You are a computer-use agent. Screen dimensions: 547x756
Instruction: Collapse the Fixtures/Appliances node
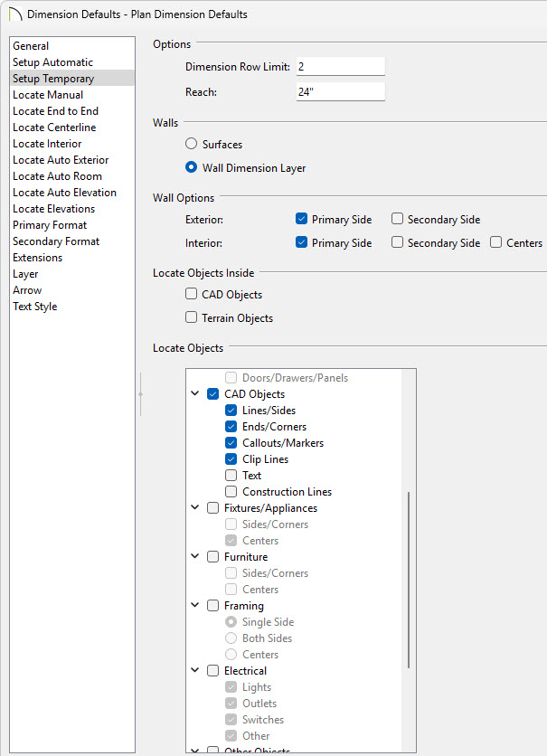[195, 507]
